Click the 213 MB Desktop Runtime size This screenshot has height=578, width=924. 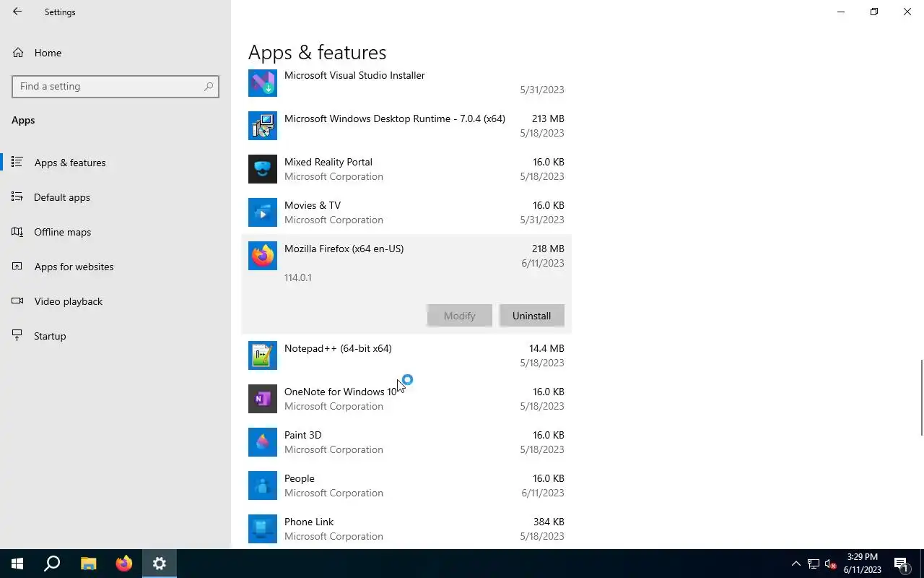(x=548, y=118)
